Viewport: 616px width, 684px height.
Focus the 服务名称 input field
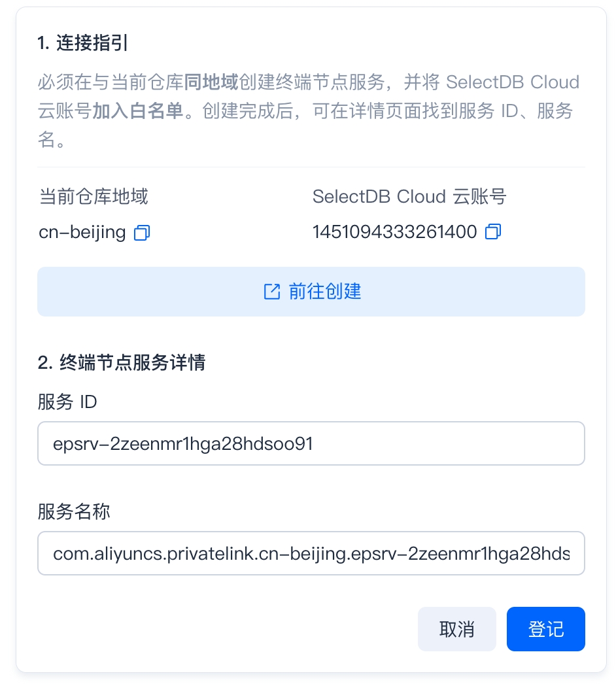[x=311, y=553]
